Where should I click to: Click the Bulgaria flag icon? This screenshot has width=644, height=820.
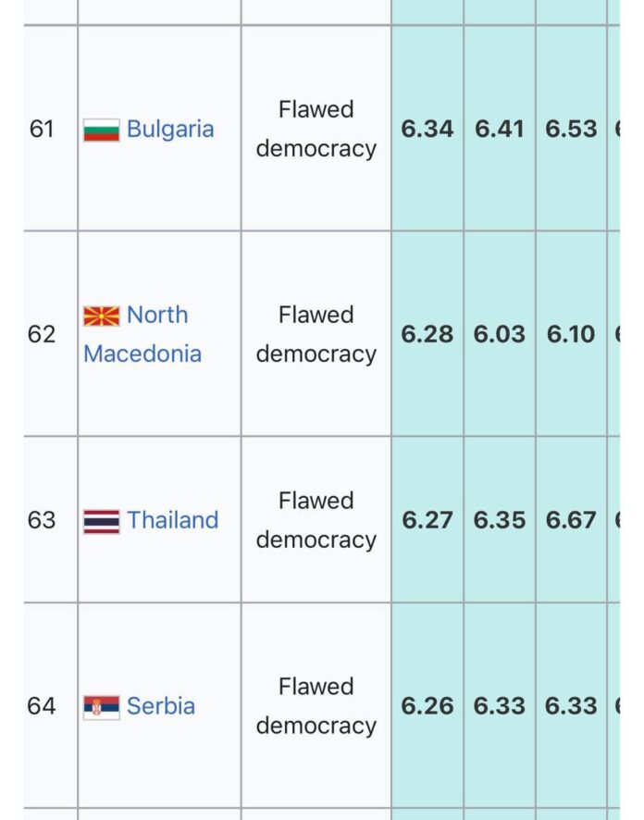click(x=101, y=130)
